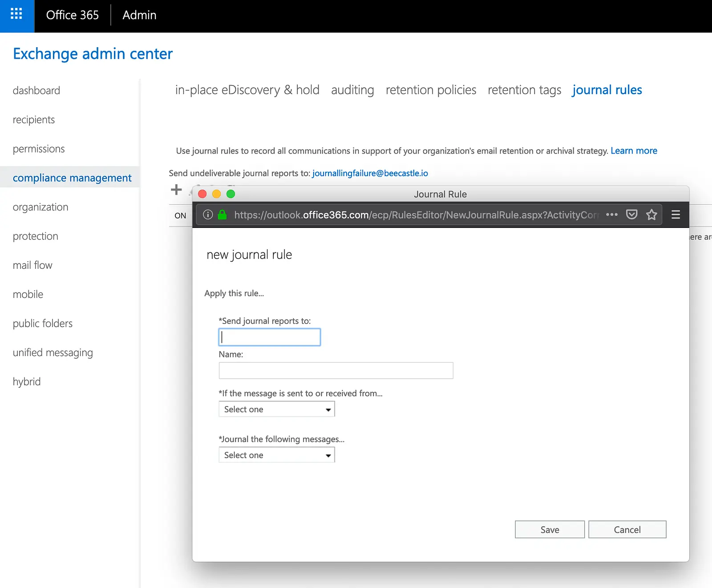The image size is (712, 588).
Task: Open permissions section
Action: [x=39, y=149]
